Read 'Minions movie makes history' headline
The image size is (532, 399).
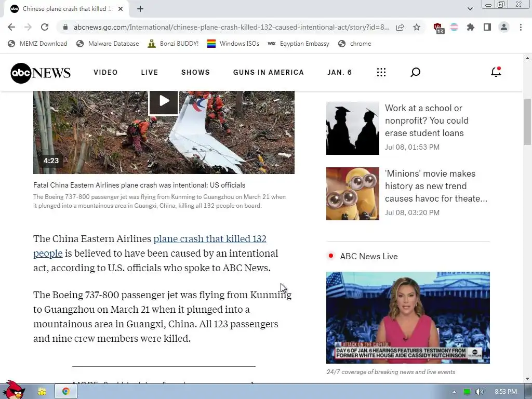(x=436, y=186)
